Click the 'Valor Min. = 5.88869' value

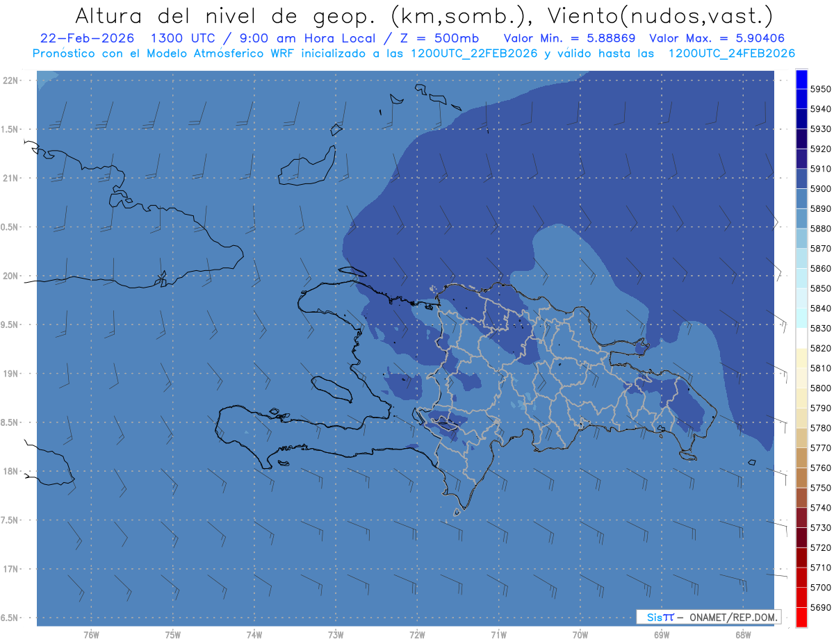[x=571, y=38]
